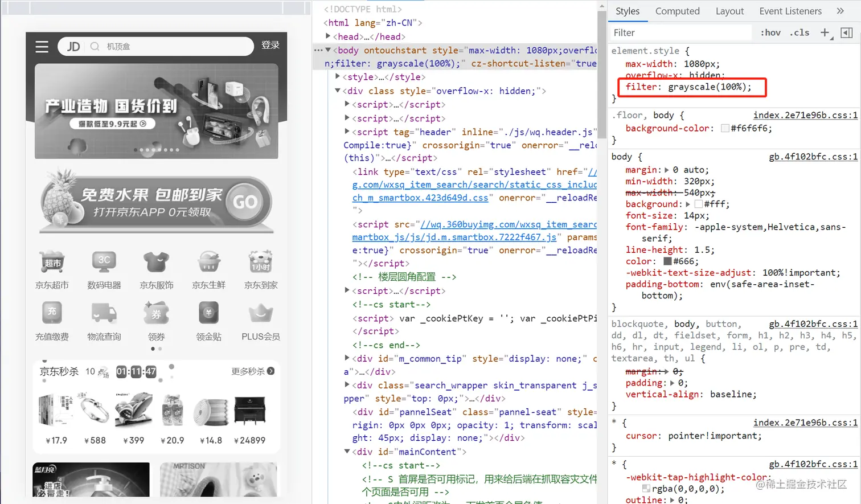Click rgba(0,0,0,0) color swatch
Viewport: 861px width, 504px height.
(x=646, y=489)
